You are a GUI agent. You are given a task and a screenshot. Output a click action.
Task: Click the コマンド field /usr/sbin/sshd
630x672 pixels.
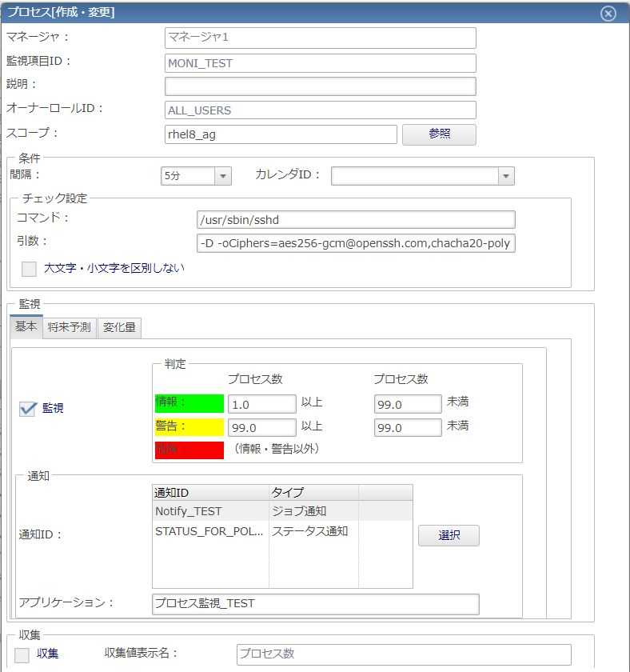pos(356,219)
